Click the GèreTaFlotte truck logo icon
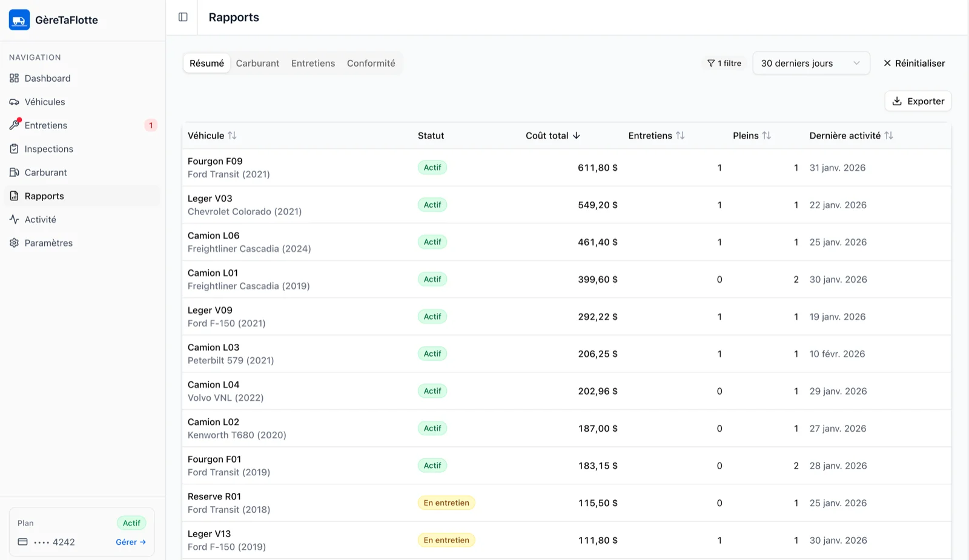Viewport: 969px width, 560px height. click(19, 20)
